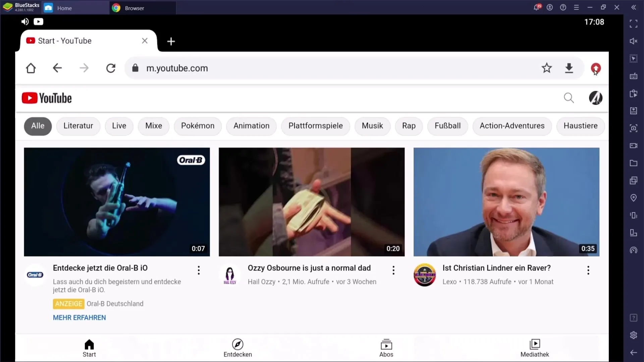Click the browser back navigation arrow
This screenshot has height=362, width=644.
click(x=57, y=68)
